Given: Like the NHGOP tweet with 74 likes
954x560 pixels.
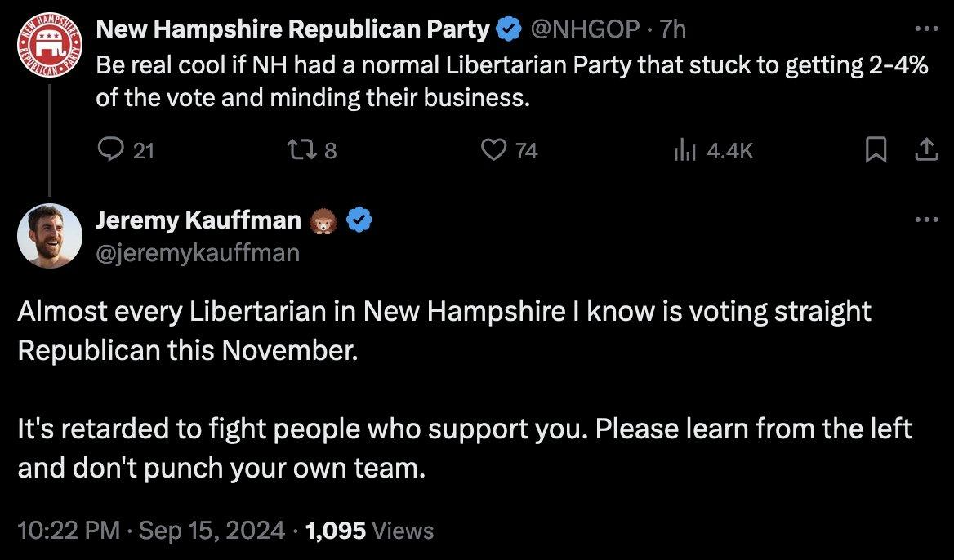Looking at the screenshot, I should (x=493, y=150).
